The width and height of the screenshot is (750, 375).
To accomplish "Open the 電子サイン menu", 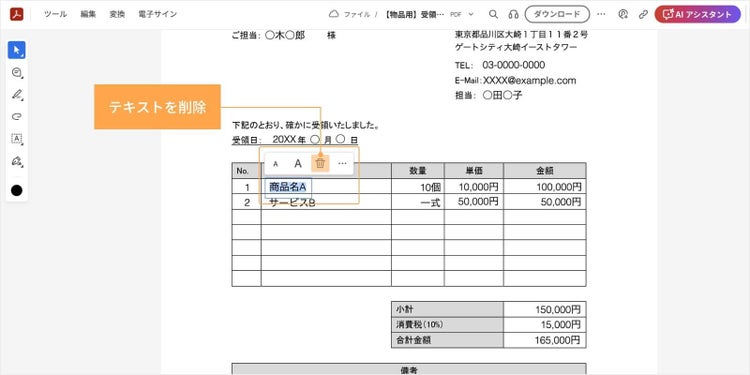I will pos(158,14).
